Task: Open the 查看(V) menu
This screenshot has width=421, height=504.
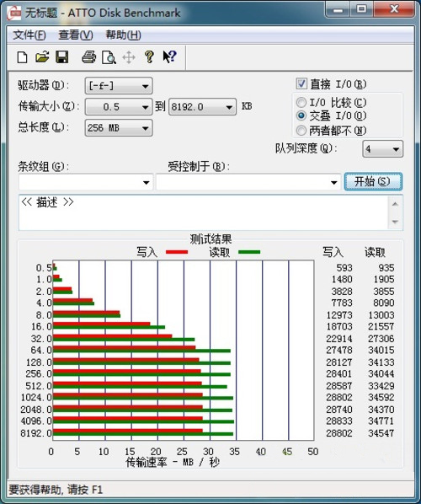Action: [76, 35]
